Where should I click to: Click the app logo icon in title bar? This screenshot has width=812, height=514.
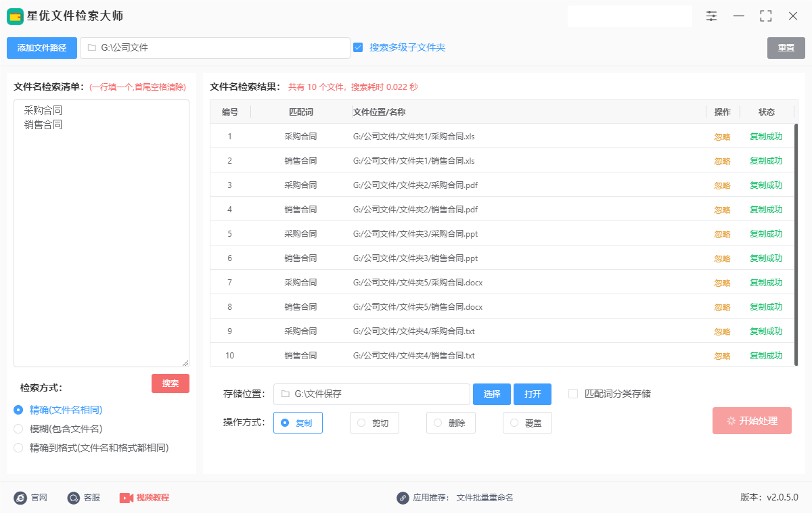point(15,16)
